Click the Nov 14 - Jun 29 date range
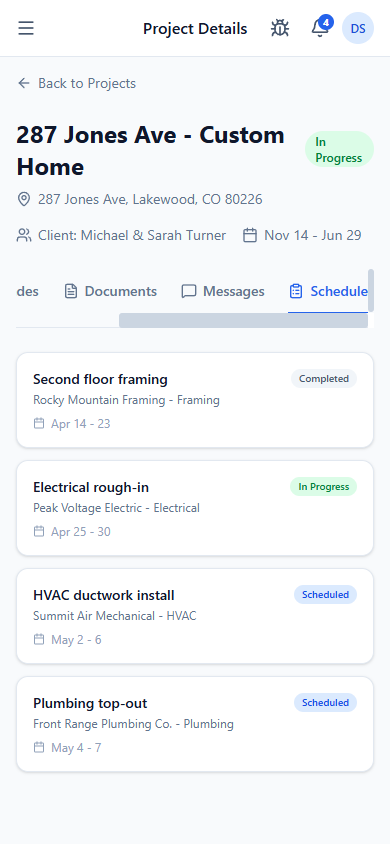Screen dimensions: 390x844 click(x=313, y=235)
